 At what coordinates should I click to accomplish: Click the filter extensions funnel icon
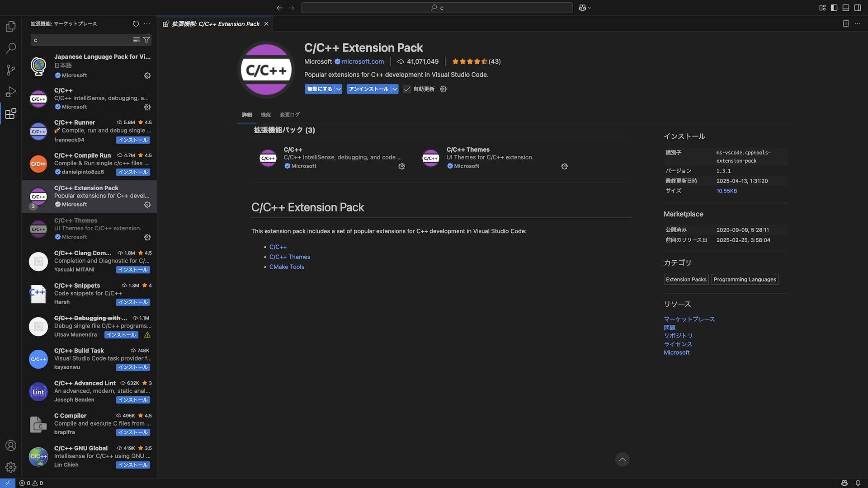click(146, 40)
